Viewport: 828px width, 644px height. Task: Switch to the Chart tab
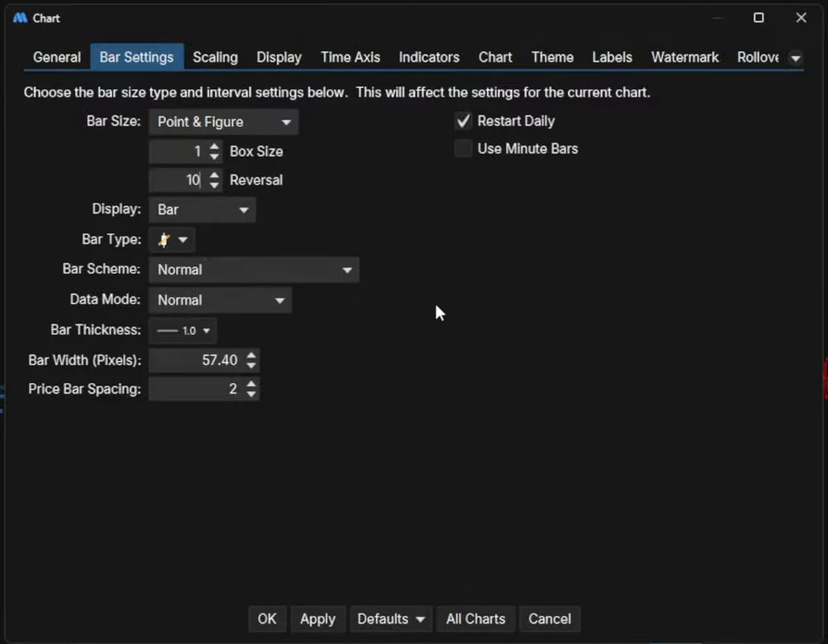(x=495, y=57)
